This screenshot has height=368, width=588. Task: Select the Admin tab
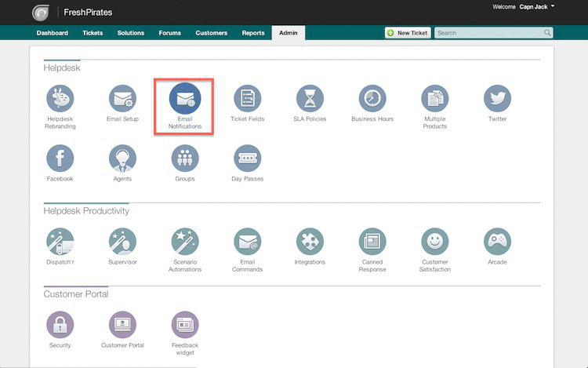289,33
